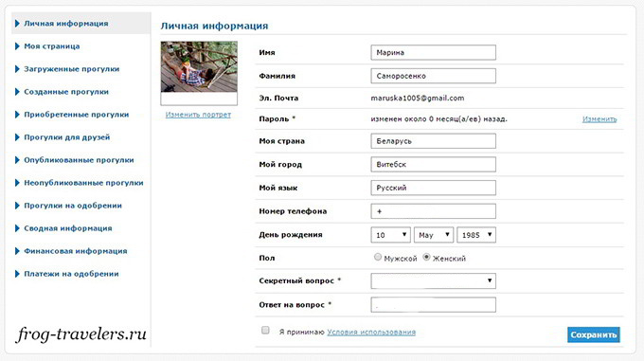Select the Женский radio button
The width and height of the screenshot is (644, 361).
(x=426, y=257)
